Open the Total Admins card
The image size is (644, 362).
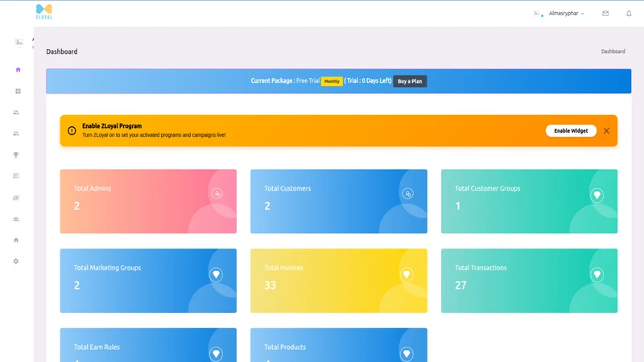pyautogui.click(x=148, y=202)
